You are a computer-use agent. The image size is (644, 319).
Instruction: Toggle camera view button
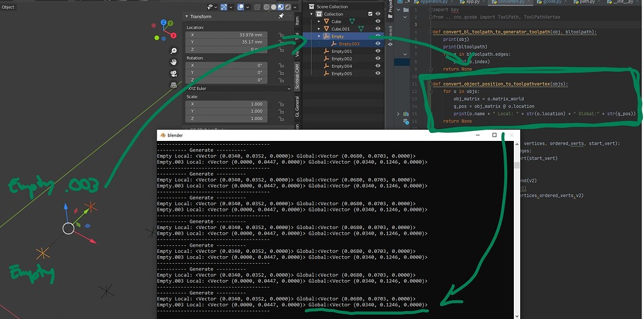pyautogui.click(x=174, y=74)
